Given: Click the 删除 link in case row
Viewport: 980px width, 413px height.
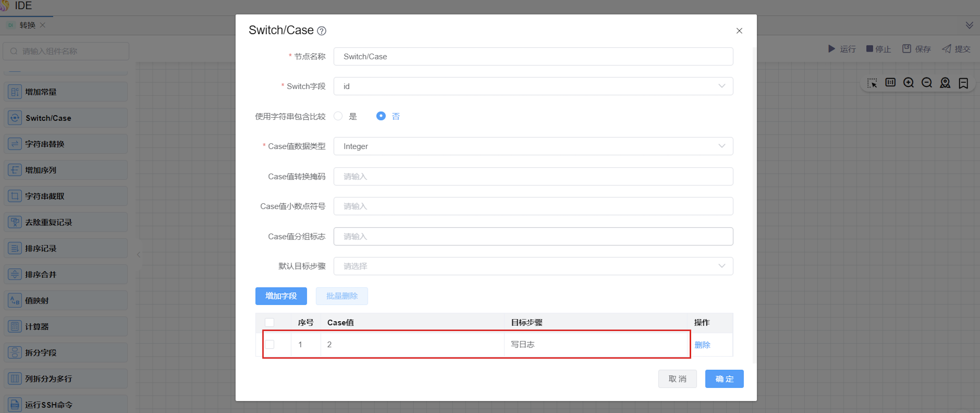Looking at the screenshot, I should tap(702, 345).
